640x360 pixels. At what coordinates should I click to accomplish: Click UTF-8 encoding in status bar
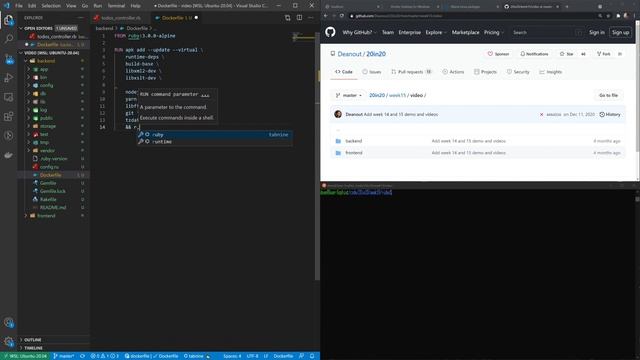(252, 356)
